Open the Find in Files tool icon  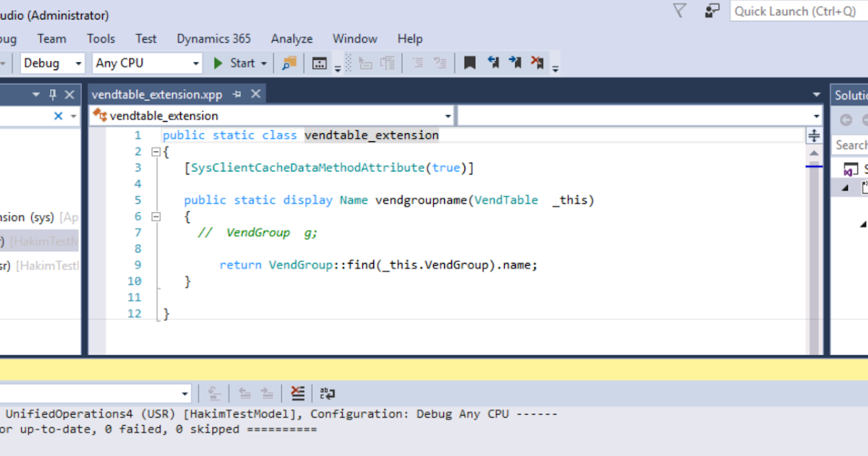click(289, 63)
